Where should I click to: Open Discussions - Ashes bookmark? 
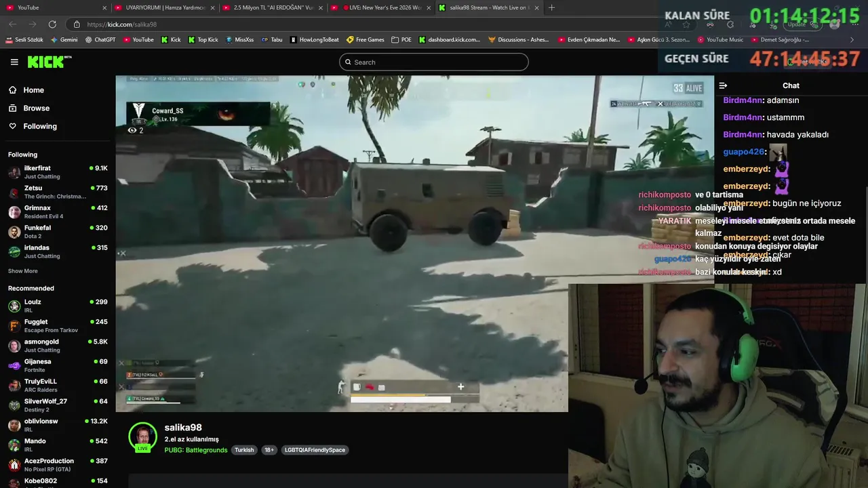(x=519, y=40)
